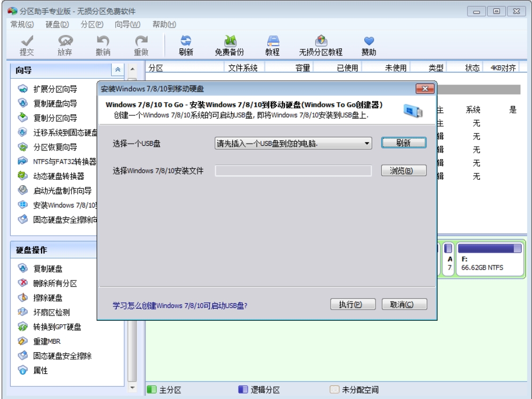532x399 pixels.
Task: Click the 浏览(B) browse button
Action: [404, 171]
